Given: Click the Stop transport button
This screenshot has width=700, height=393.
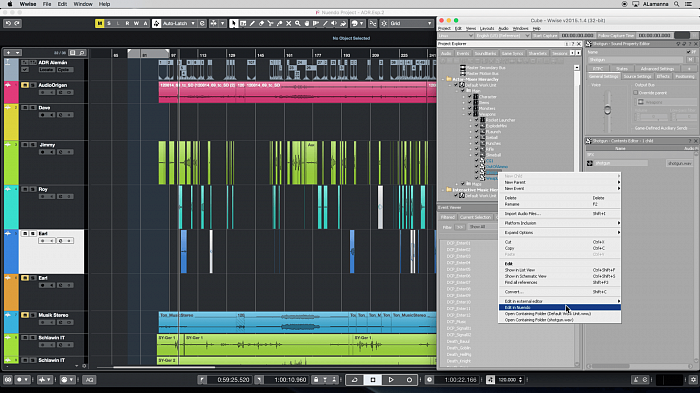Looking at the screenshot, I should 373,380.
